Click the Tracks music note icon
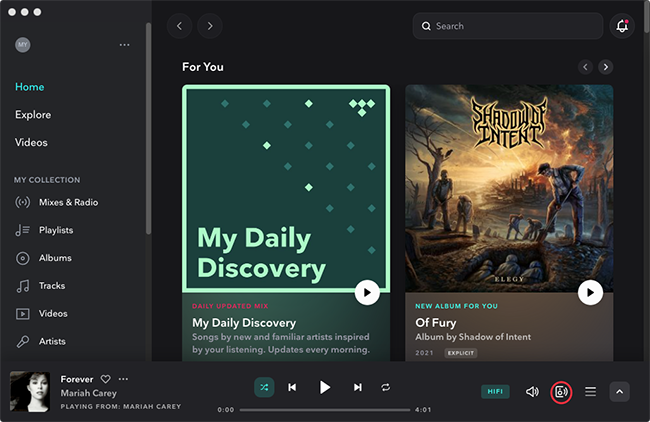This screenshot has width=650, height=422. (23, 286)
